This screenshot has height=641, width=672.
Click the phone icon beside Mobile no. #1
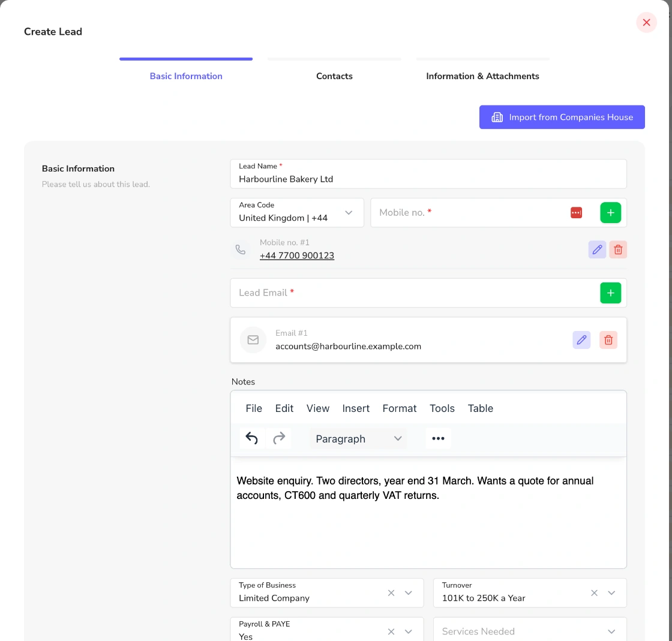[241, 249]
